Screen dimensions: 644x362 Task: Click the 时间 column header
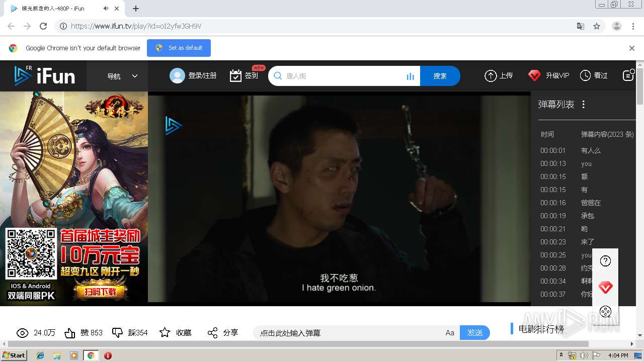point(547,134)
